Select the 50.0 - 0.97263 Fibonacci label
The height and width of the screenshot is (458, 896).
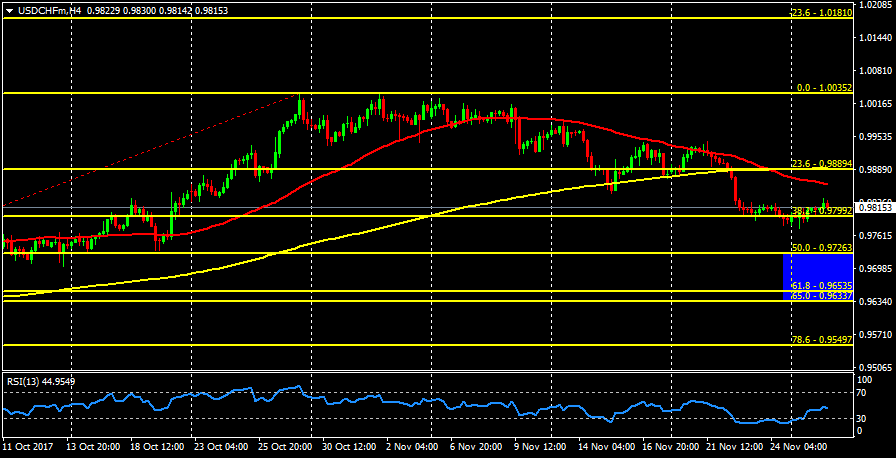click(821, 247)
